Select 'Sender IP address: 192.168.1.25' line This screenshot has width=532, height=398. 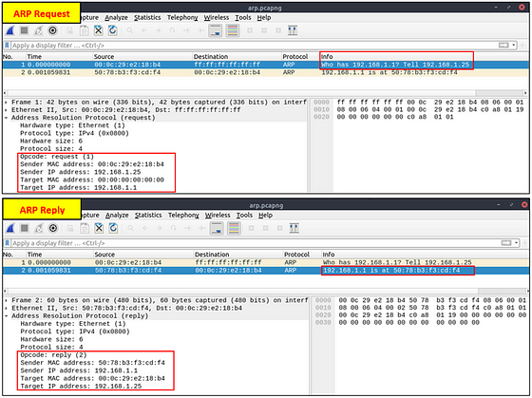(x=81, y=172)
